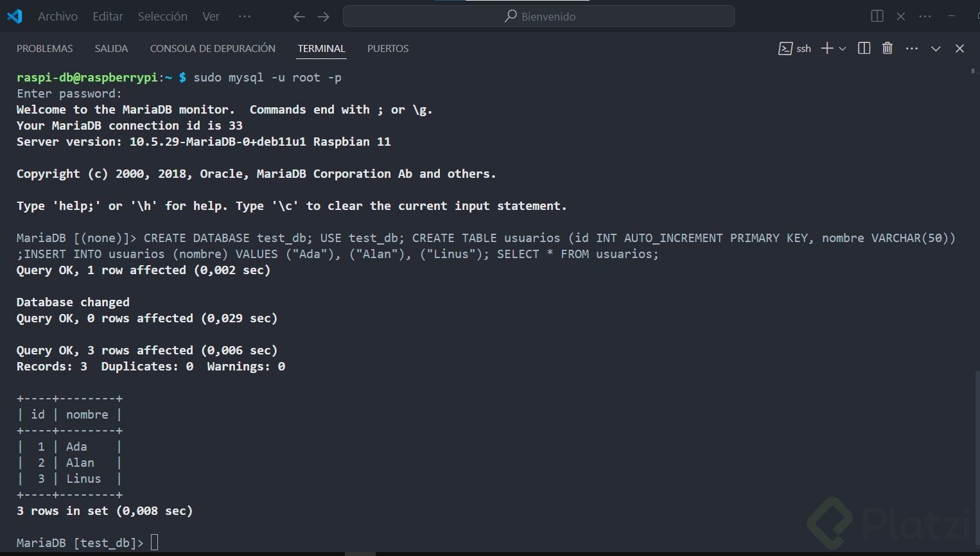Expand the terminal launch profile dropdown arrow
The image size is (980, 556).
tap(843, 49)
